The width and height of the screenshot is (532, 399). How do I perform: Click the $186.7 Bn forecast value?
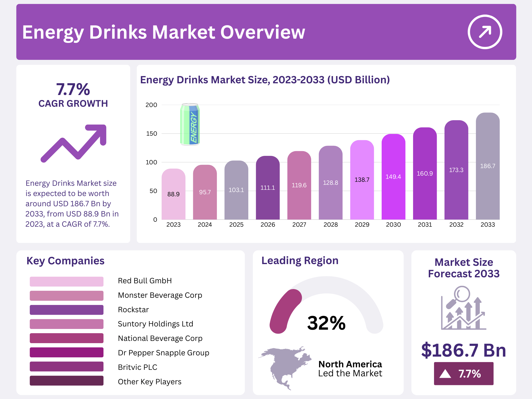point(463,350)
